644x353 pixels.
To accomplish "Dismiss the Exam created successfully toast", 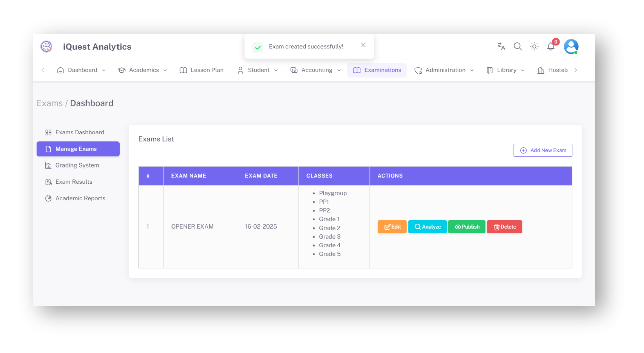I will 363,45.
